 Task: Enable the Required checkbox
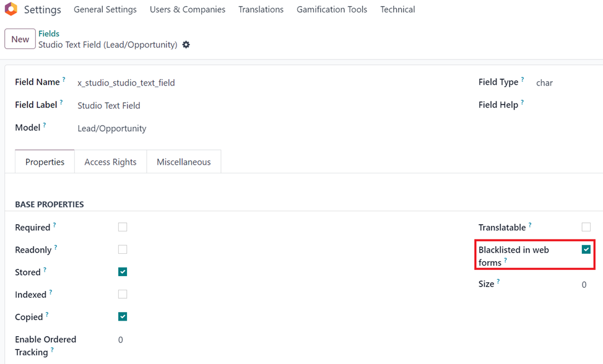point(123,227)
